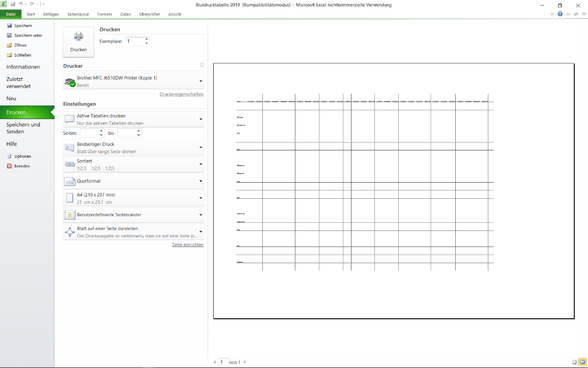Screen dimensions: 588x368
Task: Select the Drucken section in sidebar
Action: coord(27,112)
